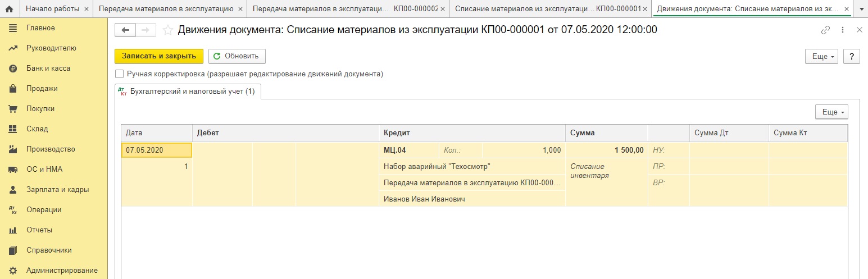
Task: Switch to the Начало работы tab
Action: [x=52, y=9]
